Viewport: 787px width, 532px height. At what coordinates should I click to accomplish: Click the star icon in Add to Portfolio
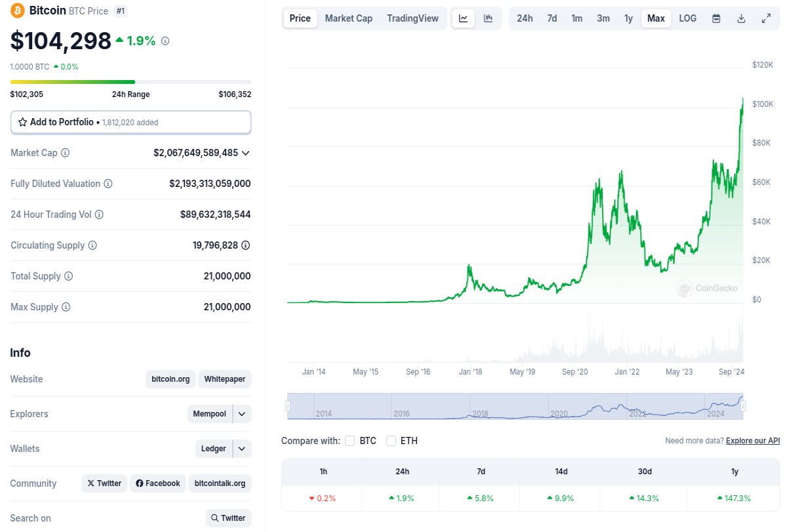pos(22,122)
